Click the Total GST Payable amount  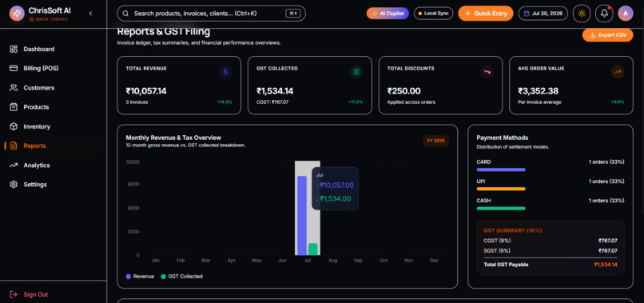point(606,265)
